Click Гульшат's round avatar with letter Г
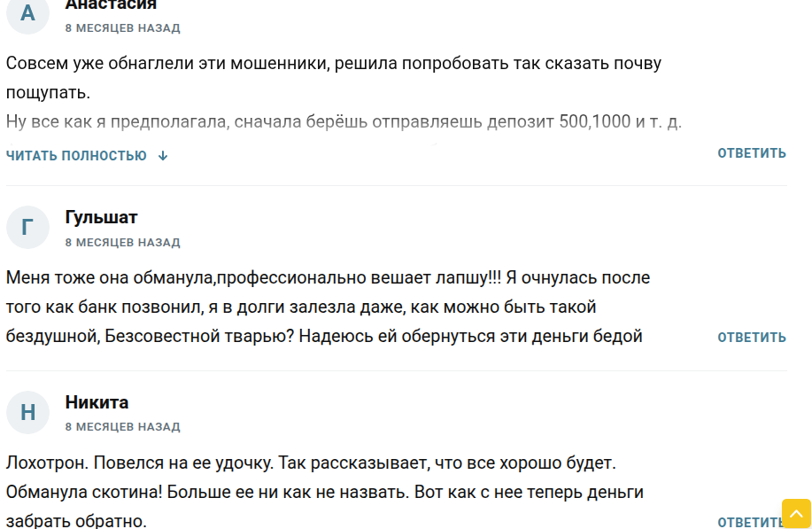 pyautogui.click(x=27, y=228)
